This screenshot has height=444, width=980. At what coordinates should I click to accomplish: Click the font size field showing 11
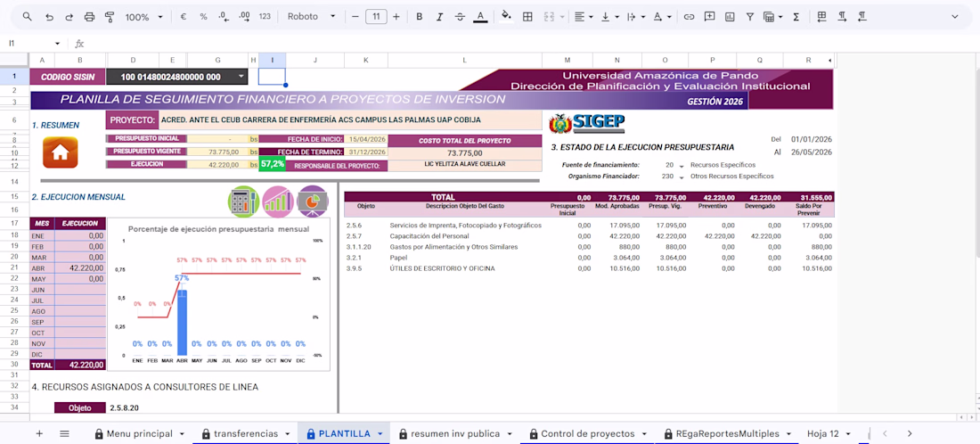coord(376,17)
